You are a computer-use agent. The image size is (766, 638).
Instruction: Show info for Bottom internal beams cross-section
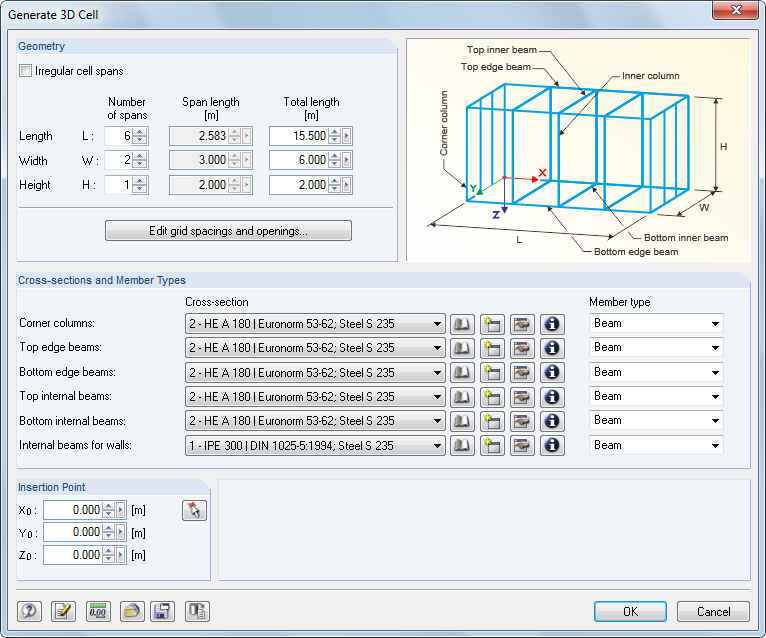coord(552,421)
